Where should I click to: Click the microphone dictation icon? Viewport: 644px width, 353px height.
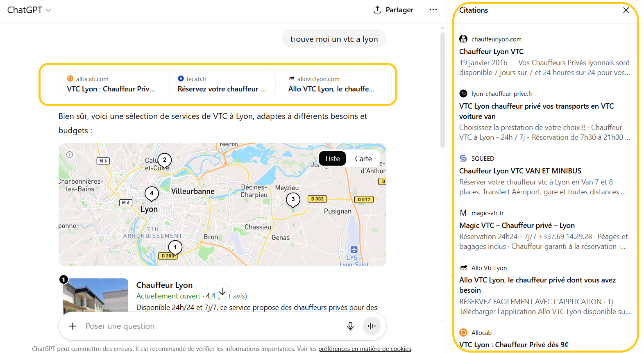[350, 326]
